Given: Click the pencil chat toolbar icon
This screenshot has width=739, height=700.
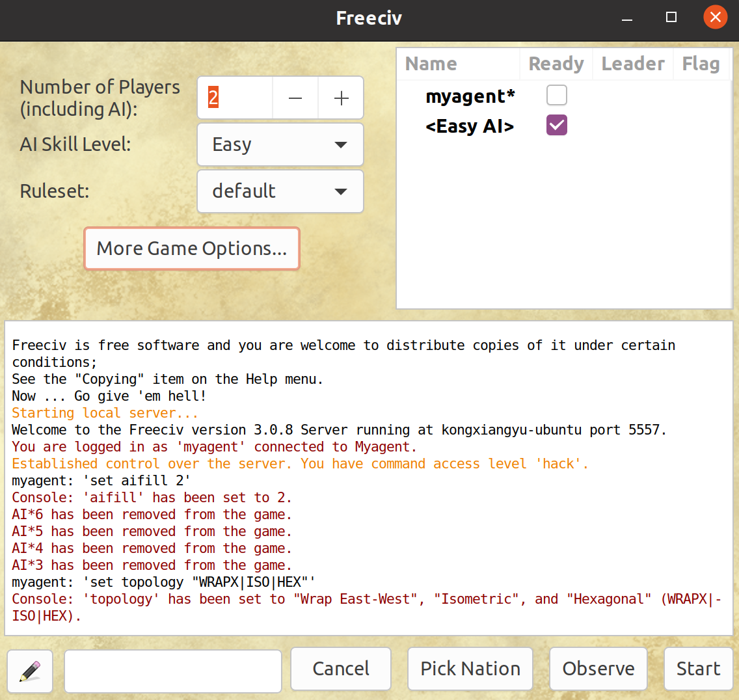Looking at the screenshot, I should (30, 671).
